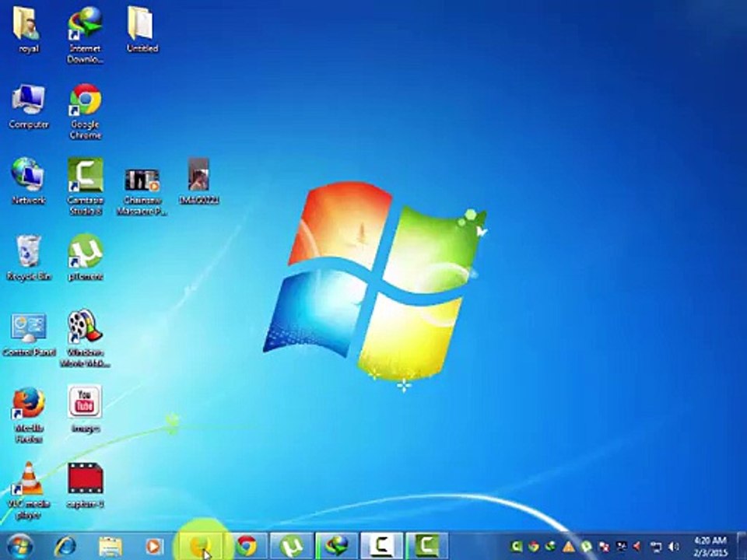Screen dimensions: 747x560
Task: Switch to Google Chrome in the taskbar
Action: point(247,546)
